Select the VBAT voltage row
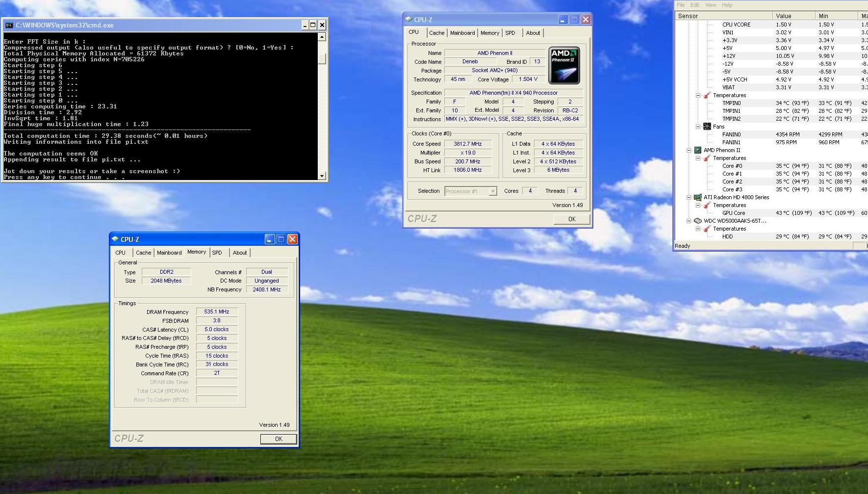This screenshot has height=494, width=868. 771,87
